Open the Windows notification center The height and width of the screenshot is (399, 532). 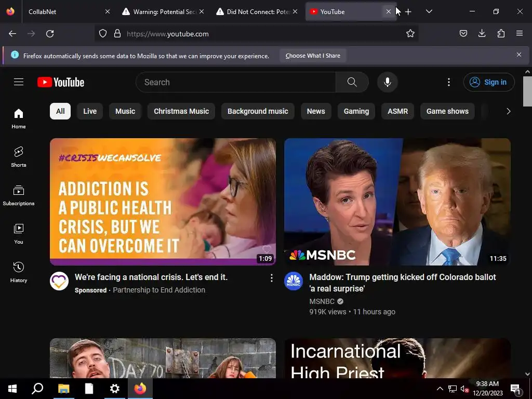pos(516,389)
